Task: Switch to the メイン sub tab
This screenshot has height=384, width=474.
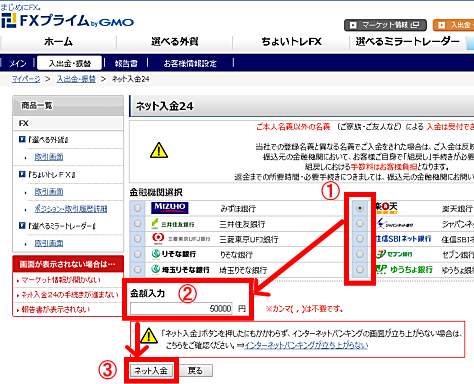Action: [x=18, y=63]
